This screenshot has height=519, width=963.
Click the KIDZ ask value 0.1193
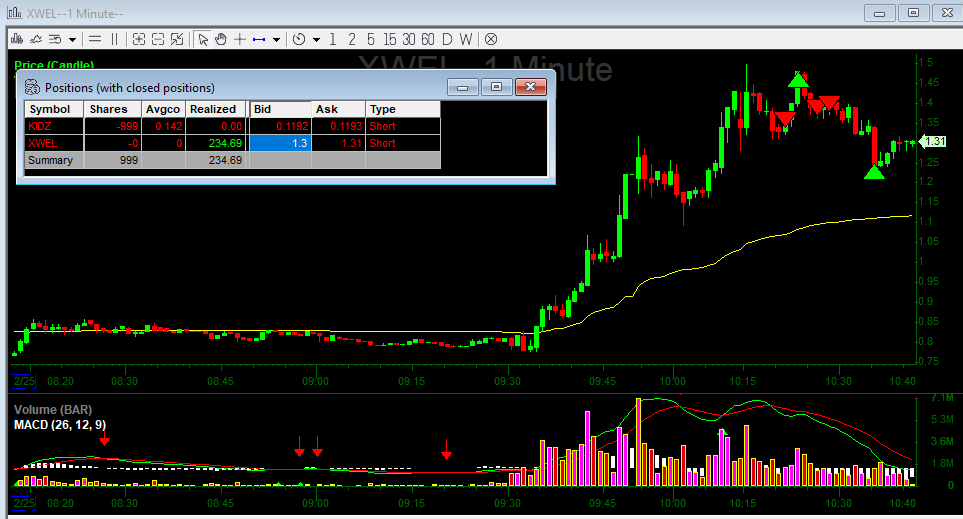tap(338, 126)
